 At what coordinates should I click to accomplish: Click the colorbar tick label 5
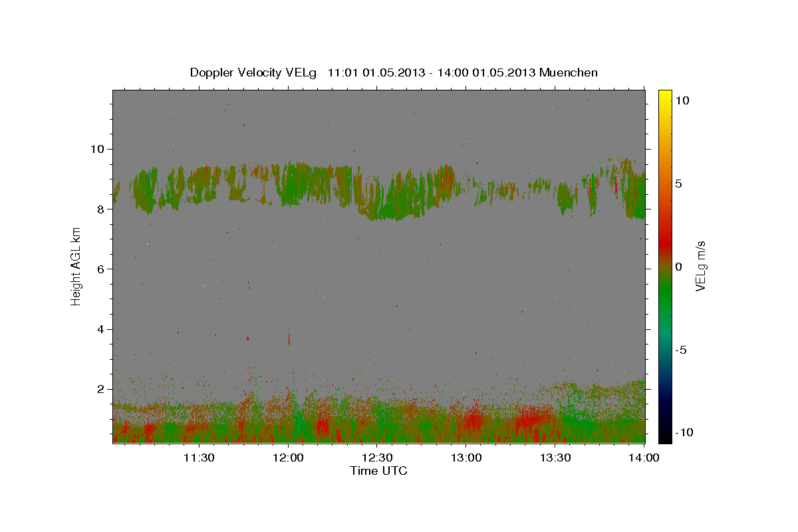point(679,184)
